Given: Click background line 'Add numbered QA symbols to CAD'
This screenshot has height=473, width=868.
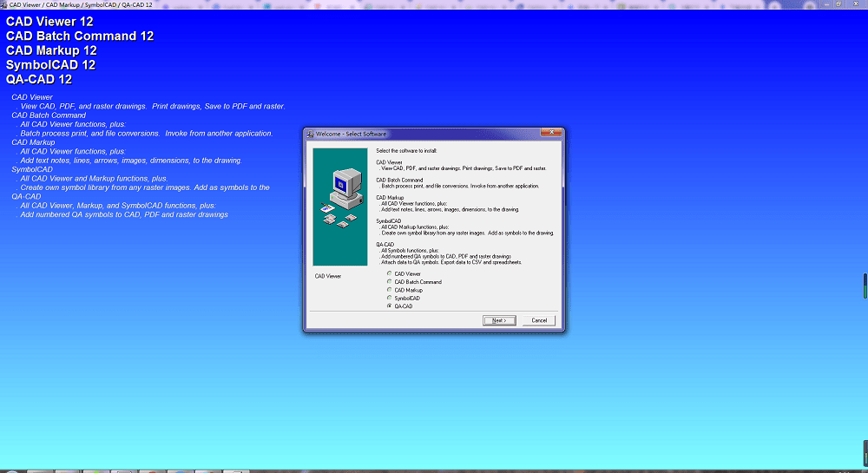Looking at the screenshot, I should (x=122, y=214).
